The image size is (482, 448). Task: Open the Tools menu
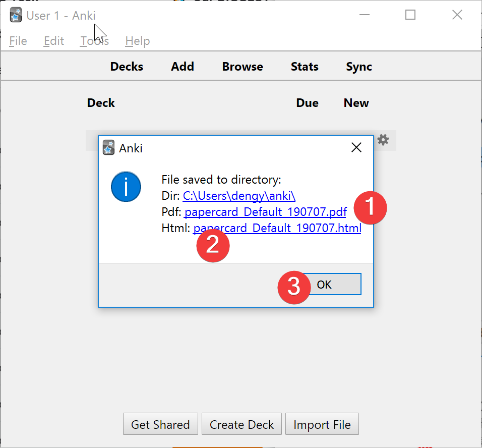[x=94, y=41]
